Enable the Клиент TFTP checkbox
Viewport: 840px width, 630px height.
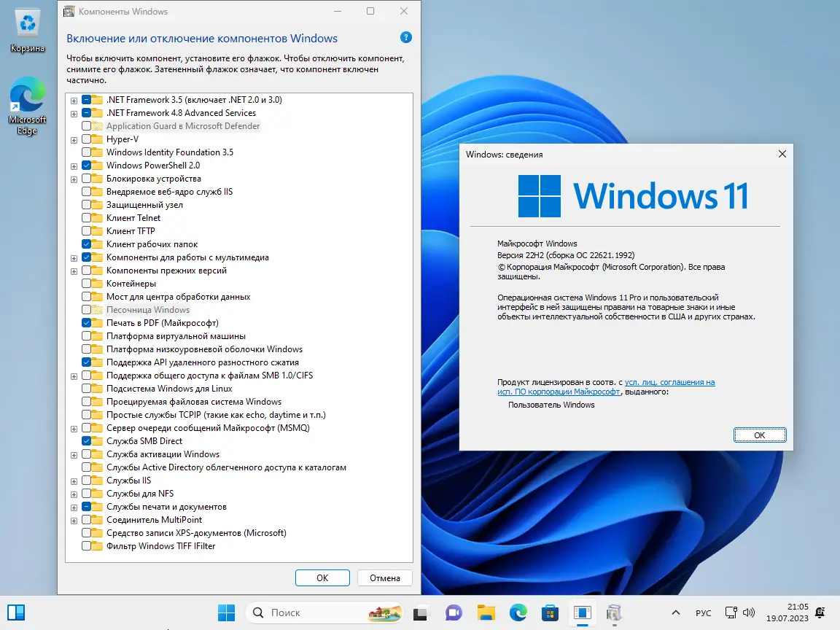point(86,231)
